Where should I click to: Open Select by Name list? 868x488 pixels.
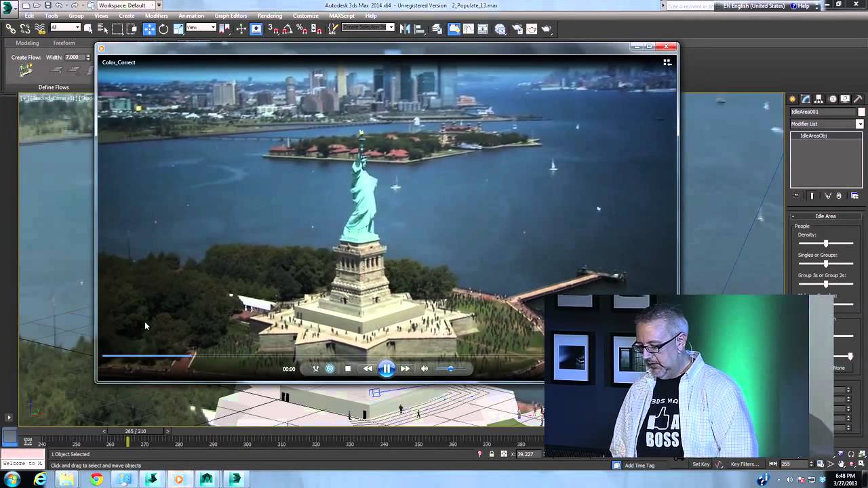tap(103, 28)
